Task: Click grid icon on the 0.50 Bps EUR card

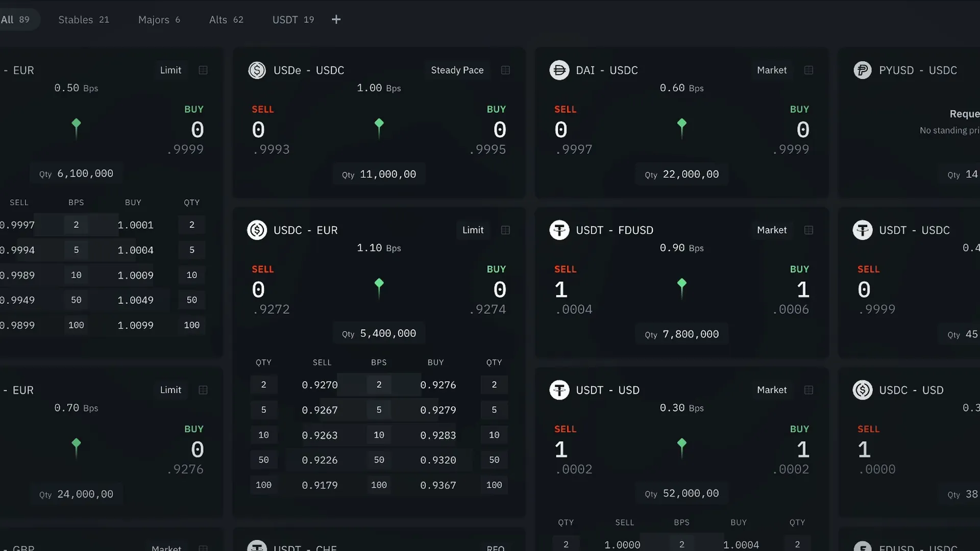Action: 203,70
